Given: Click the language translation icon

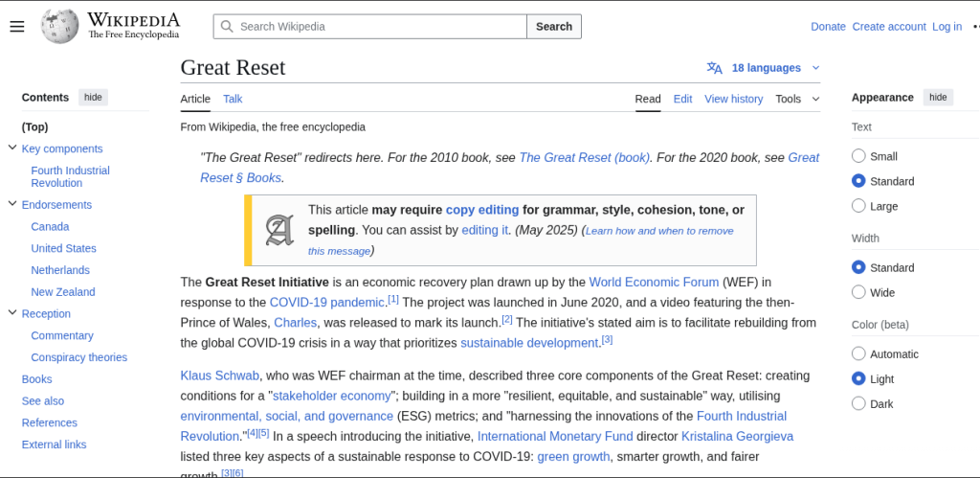Looking at the screenshot, I should (714, 68).
